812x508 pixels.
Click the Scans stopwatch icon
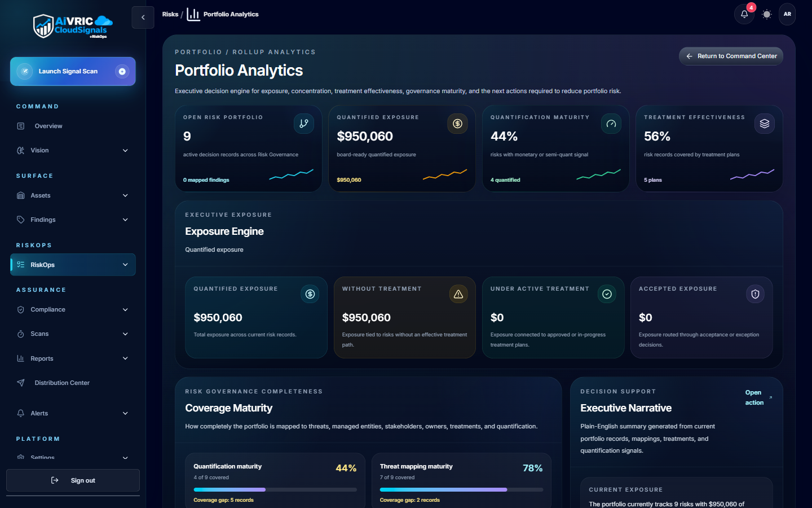21,334
